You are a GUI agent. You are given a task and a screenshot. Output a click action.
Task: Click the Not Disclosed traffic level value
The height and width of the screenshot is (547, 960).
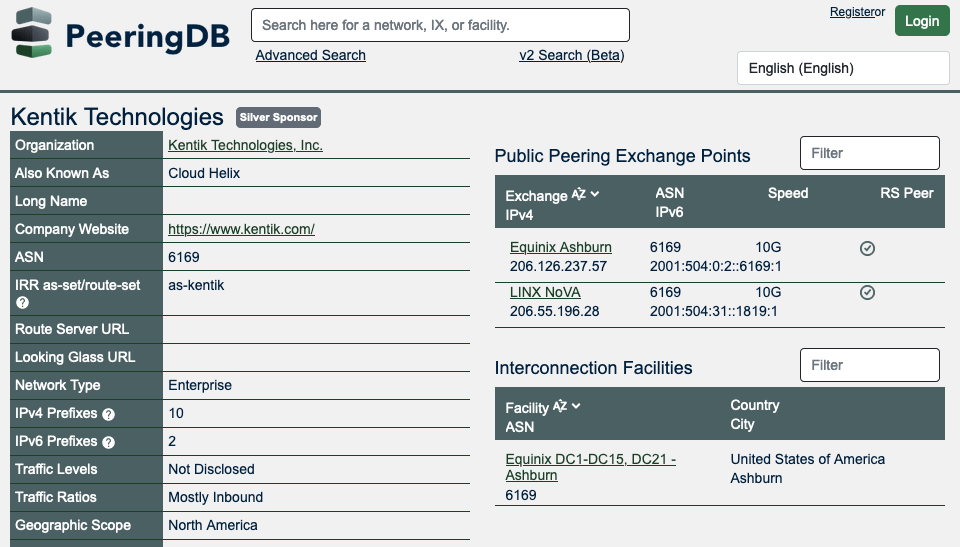point(211,469)
